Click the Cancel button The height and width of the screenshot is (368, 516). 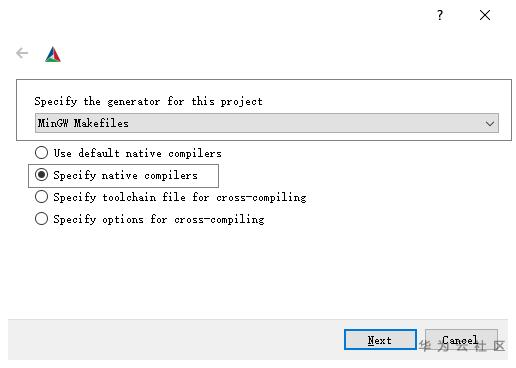click(461, 340)
